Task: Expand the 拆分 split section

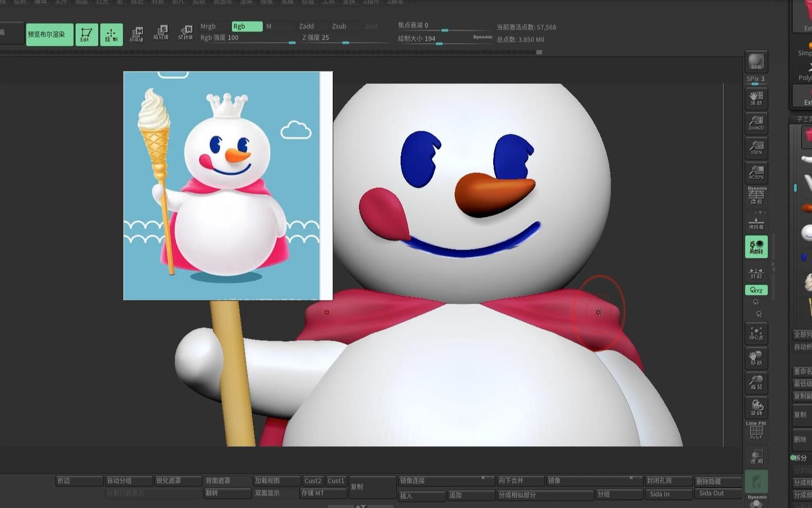Action: pos(801,458)
